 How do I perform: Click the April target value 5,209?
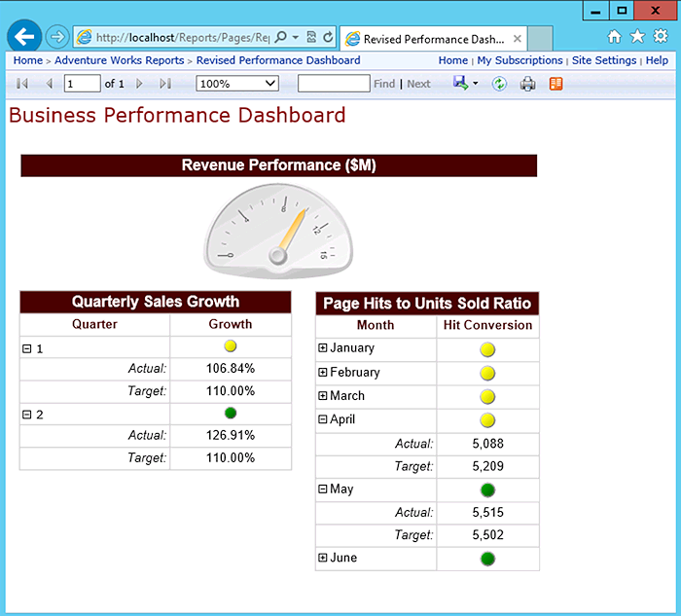click(x=487, y=466)
